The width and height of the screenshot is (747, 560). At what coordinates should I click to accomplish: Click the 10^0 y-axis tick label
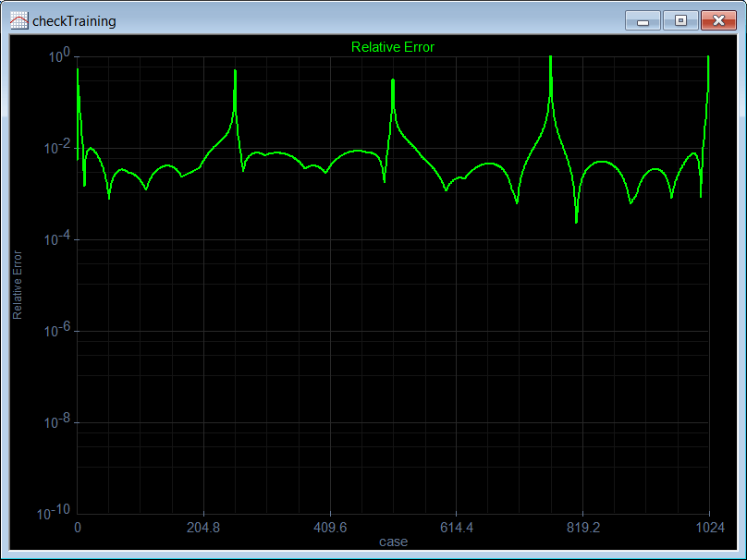59,55
